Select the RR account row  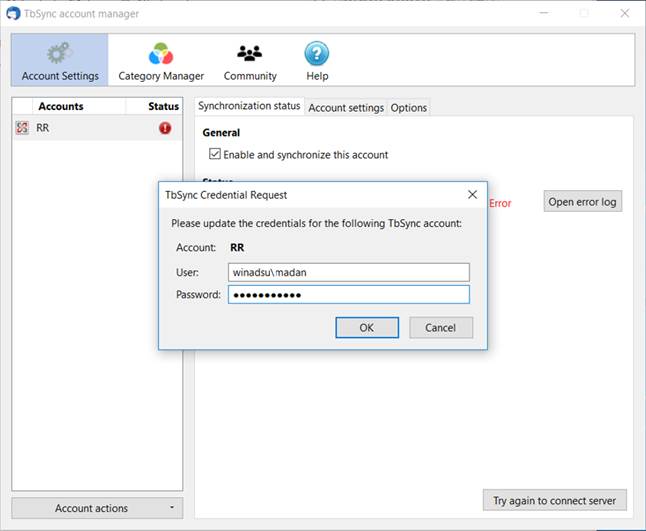[97, 128]
